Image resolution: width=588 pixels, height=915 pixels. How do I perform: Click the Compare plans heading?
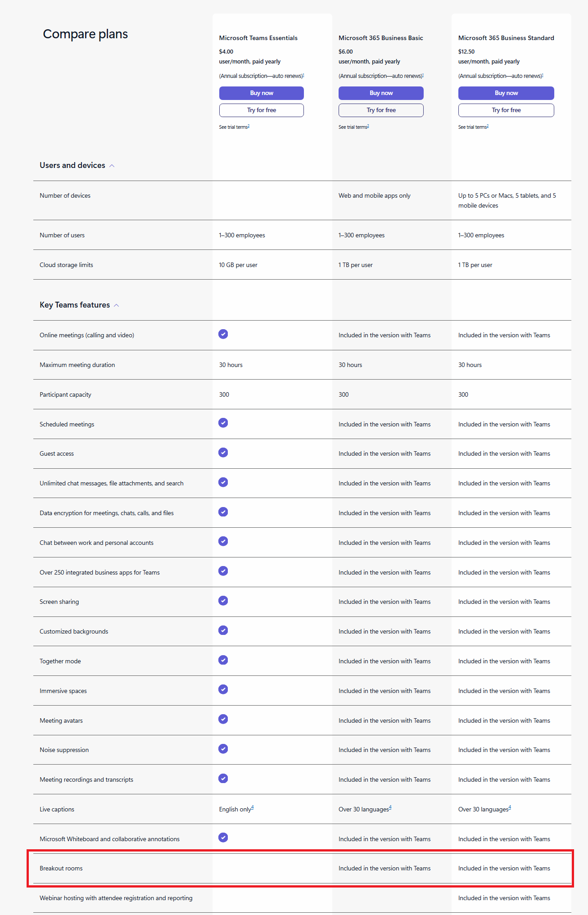(x=86, y=34)
